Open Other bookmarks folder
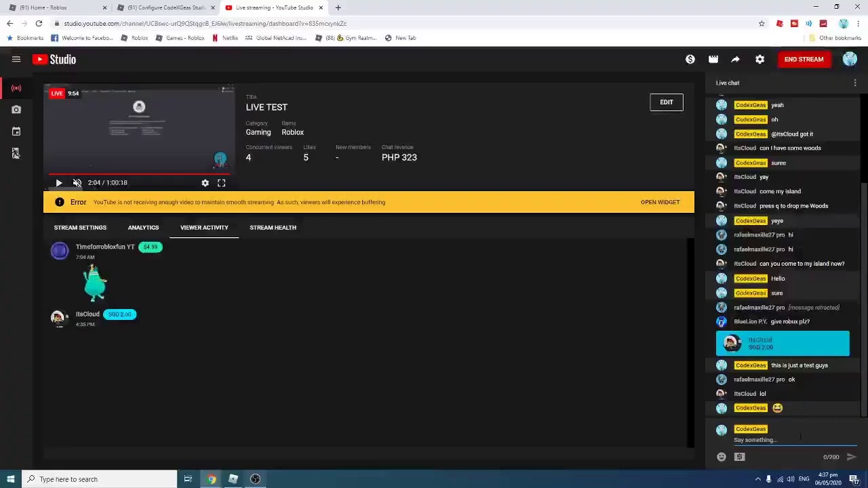 pos(834,38)
